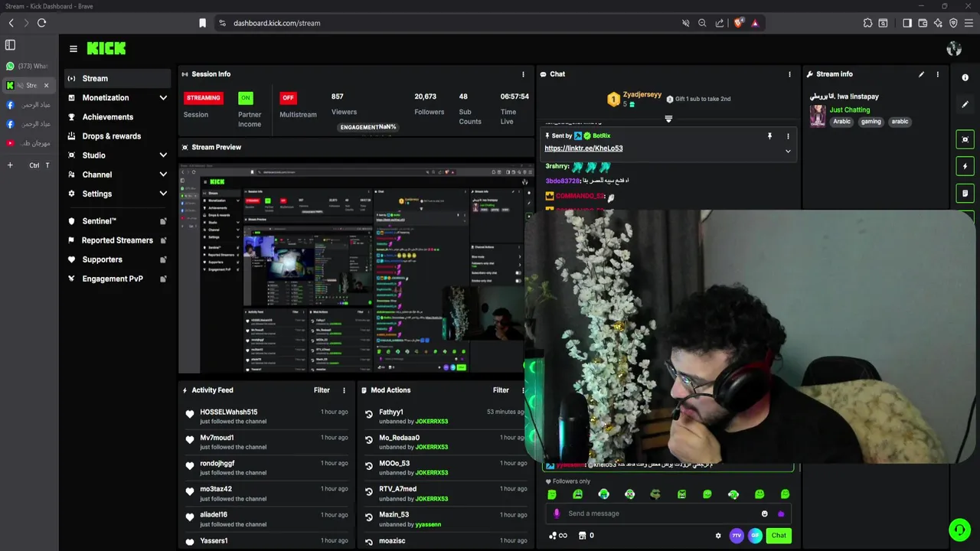Image resolution: width=980 pixels, height=551 pixels.
Task: Click the 20,673 Followers count
Action: pos(426,96)
